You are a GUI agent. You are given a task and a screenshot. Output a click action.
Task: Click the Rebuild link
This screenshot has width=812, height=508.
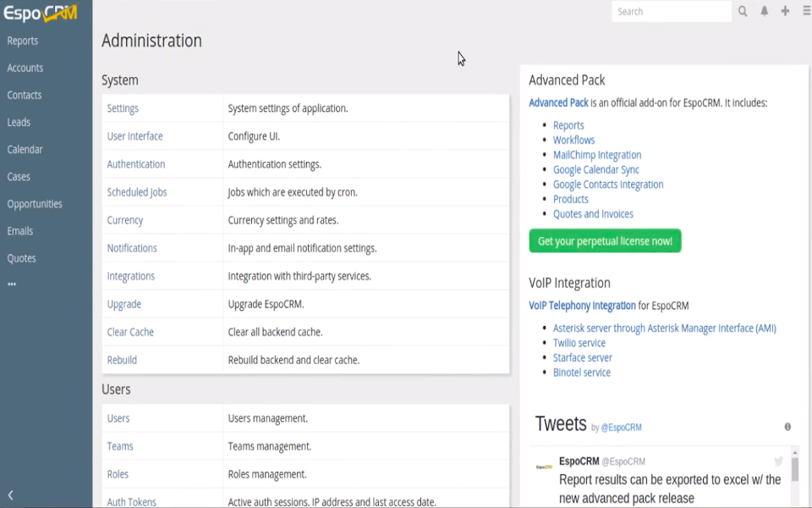point(122,361)
